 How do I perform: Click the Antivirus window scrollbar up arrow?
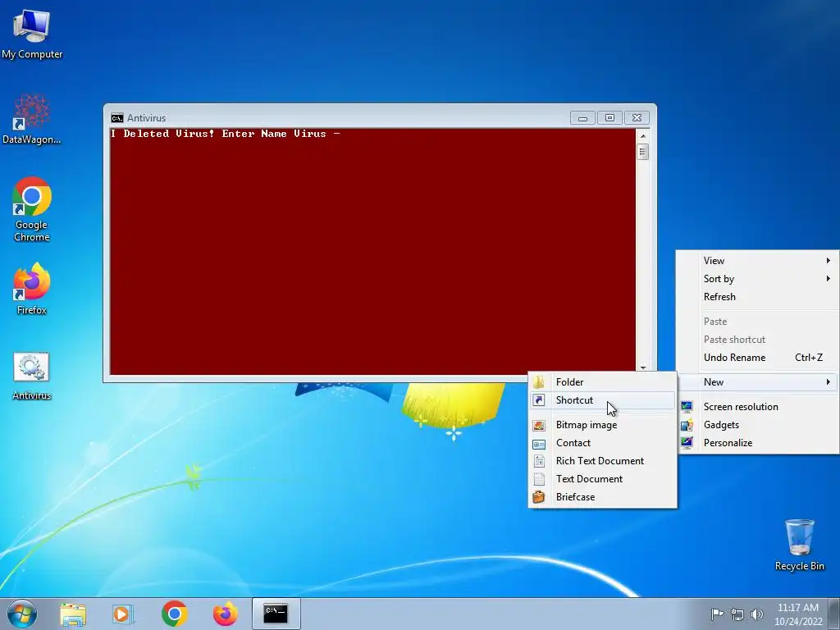coord(643,136)
